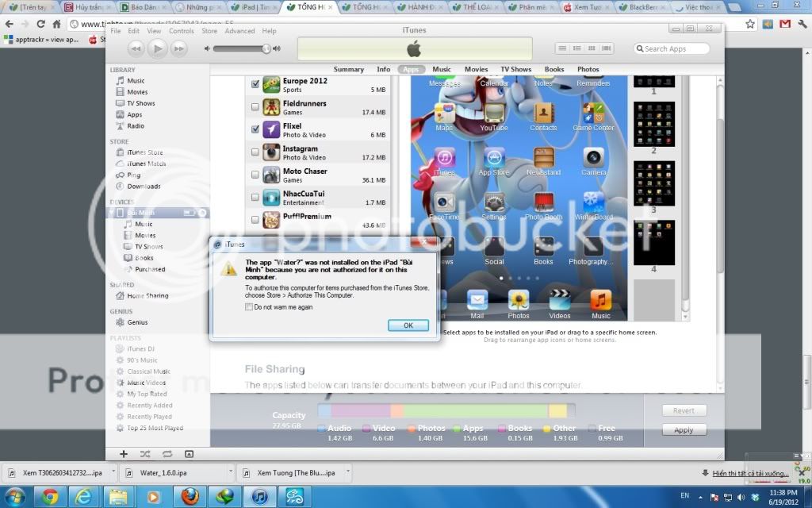Select the Game Center app icon
Screen dimensions: 812x508
pyautogui.click(x=593, y=113)
